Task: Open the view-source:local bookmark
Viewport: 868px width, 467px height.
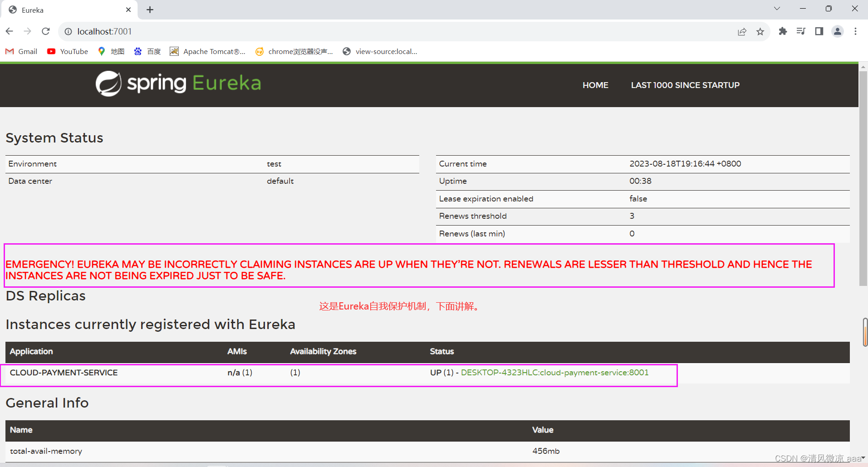Action: click(380, 51)
